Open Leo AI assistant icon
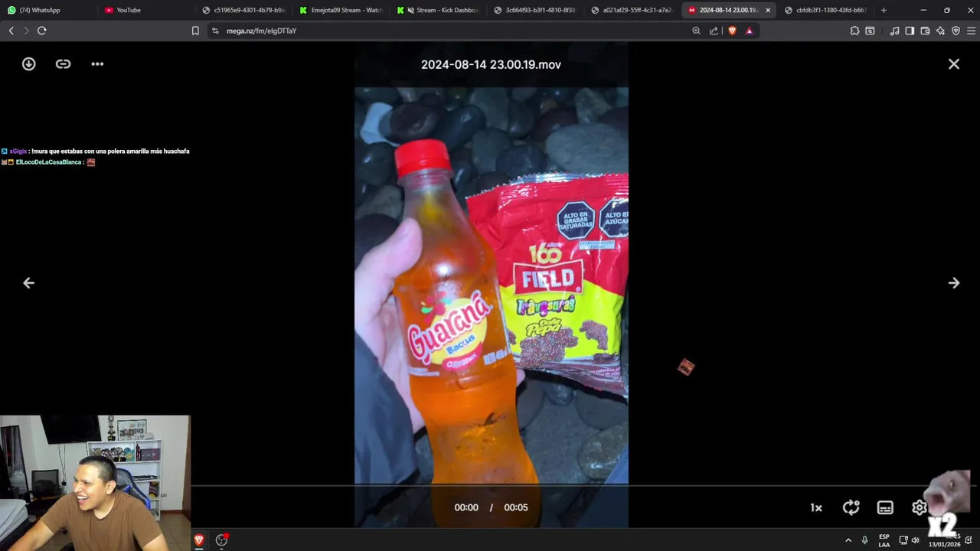 (x=940, y=31)
